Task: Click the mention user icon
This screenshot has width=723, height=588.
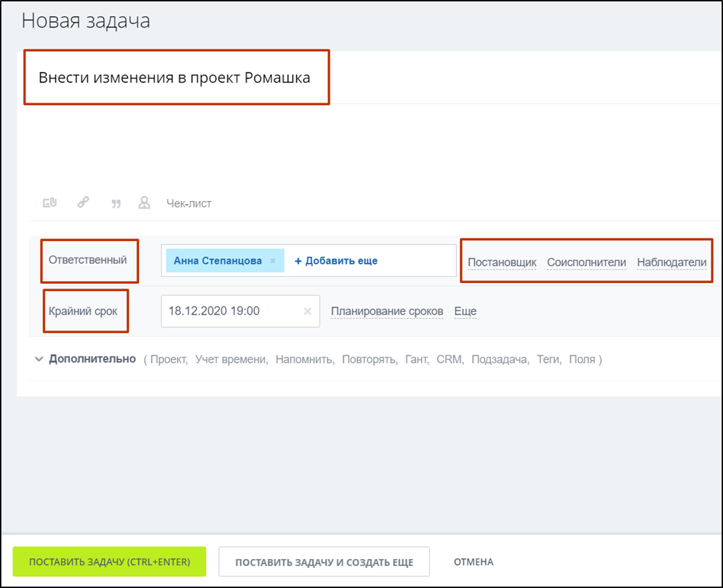Action: [x=145, y=203]
